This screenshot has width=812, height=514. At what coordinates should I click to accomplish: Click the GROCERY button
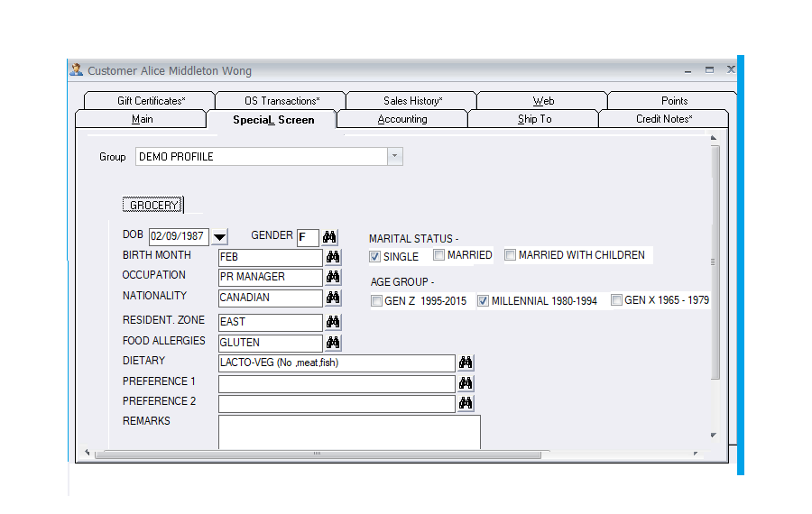[152, 205]
